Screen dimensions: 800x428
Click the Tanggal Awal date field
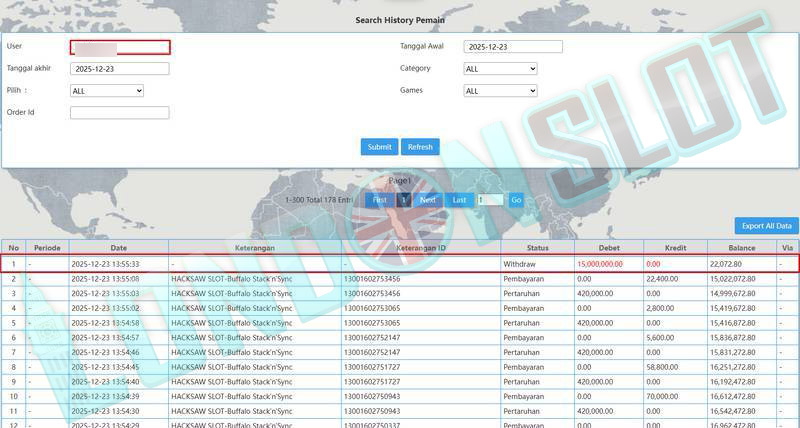click(x=513, y=47)
